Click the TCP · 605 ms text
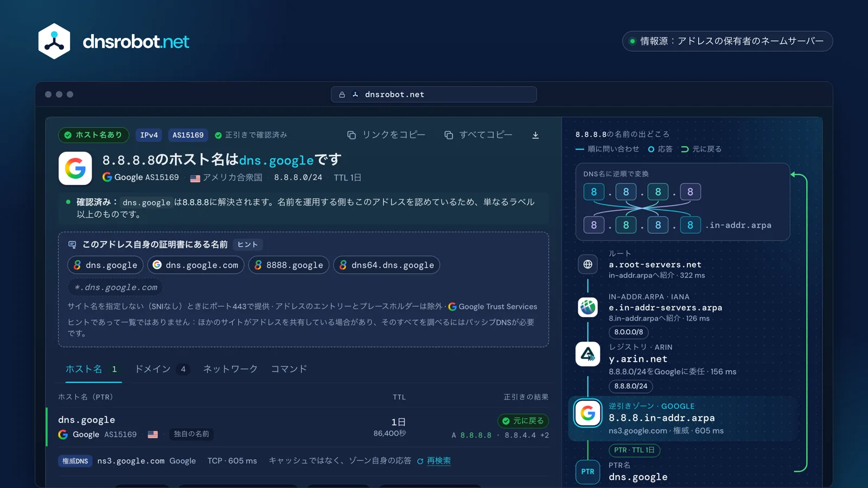The image size is (868, 488). click(x=232, y=461)
